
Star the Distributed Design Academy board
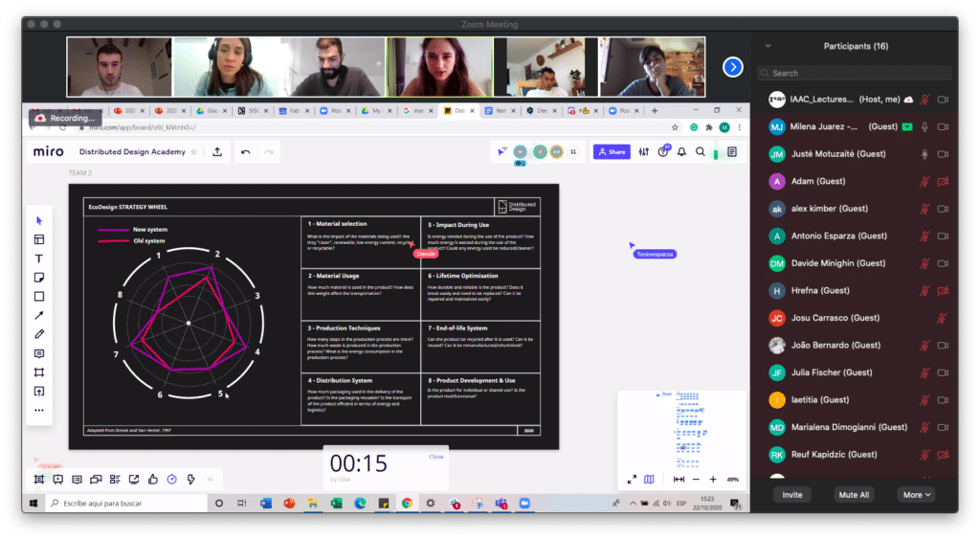pyautogui.click(x=194, y=151)
